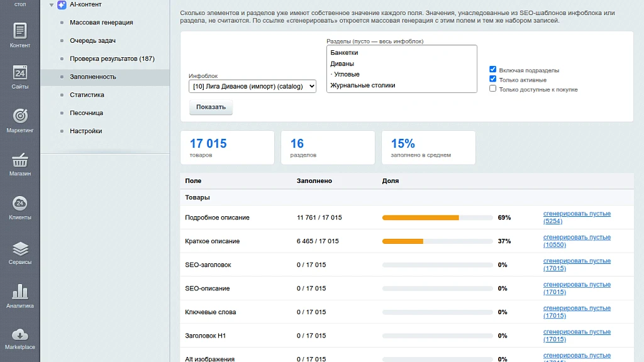This screenshot has height=362, width=644.
Task: Click the Краткое описание 37% progress bar
Action: click(438, 241)
